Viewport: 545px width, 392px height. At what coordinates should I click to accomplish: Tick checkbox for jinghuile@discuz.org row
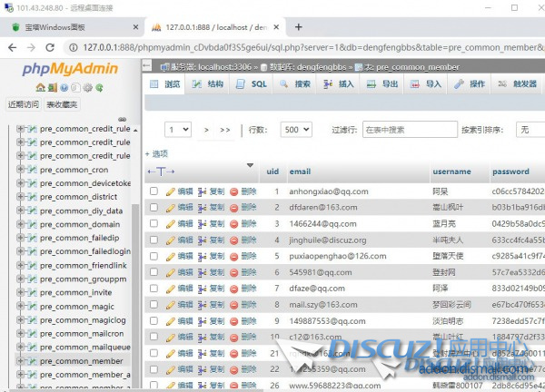[154, 240]
